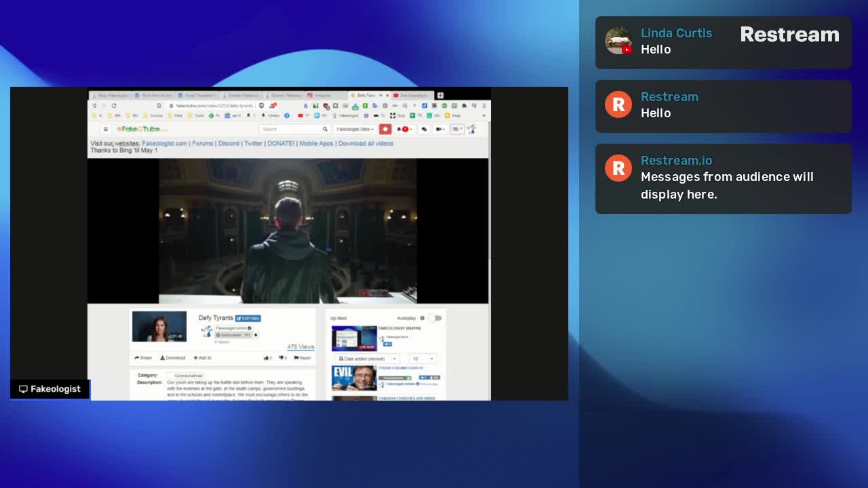Viewport: 868px width, 488px height.
Task: Switch to the Defy Tyrants browser tab
Action: (369, 95)
